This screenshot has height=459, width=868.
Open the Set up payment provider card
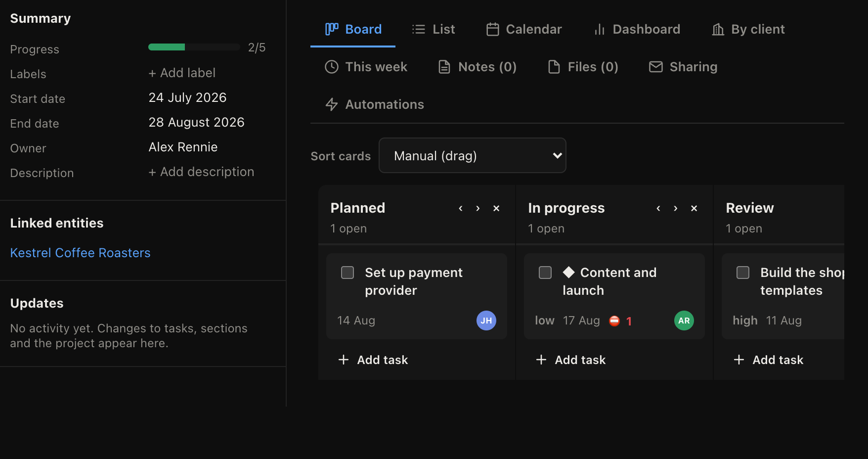point(417,296)
